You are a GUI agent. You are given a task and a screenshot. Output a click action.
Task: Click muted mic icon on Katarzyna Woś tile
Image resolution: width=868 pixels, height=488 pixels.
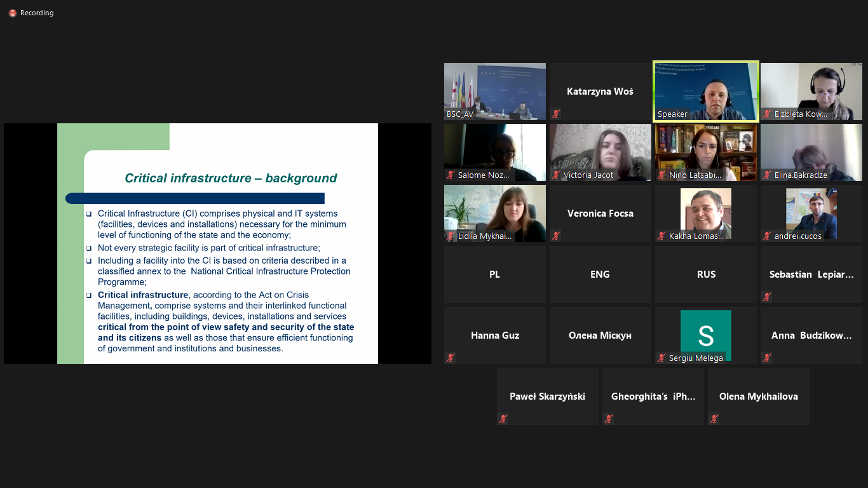556,114
